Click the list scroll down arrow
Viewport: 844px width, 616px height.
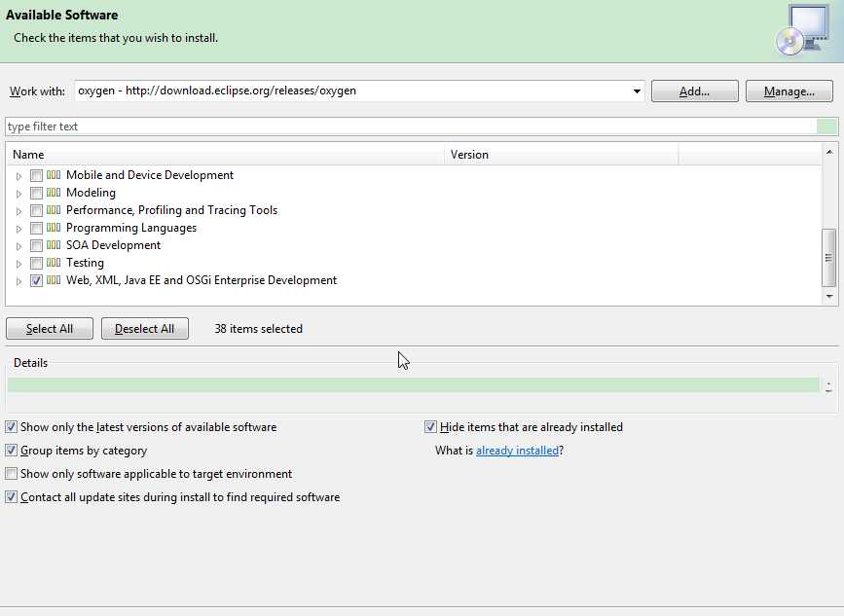click(829, 297)
